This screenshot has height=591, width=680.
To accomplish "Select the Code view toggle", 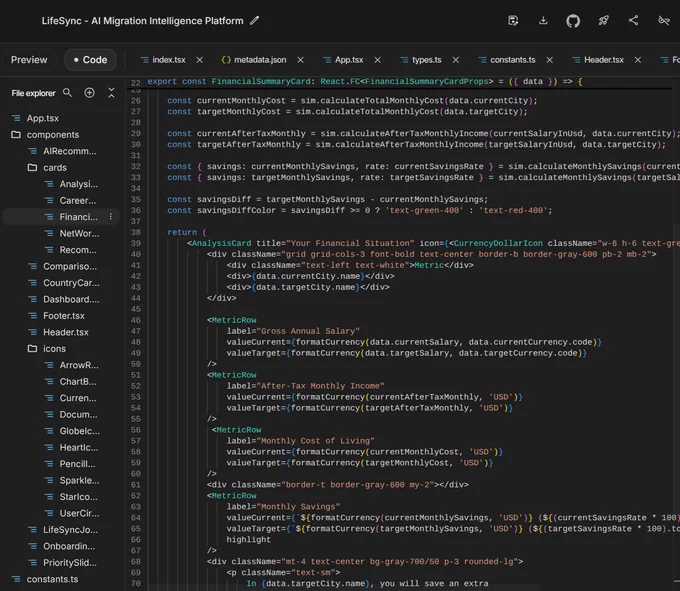I will pyautogui.click(x=91, y=60).
